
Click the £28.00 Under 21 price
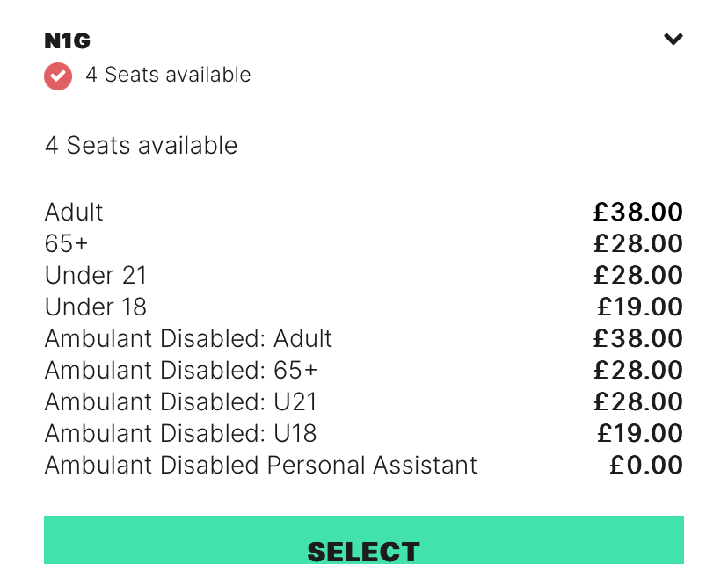pos(638,275)
